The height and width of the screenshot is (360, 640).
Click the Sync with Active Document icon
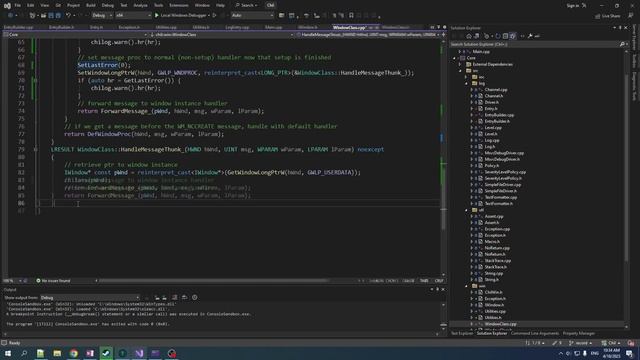(498, 36)
